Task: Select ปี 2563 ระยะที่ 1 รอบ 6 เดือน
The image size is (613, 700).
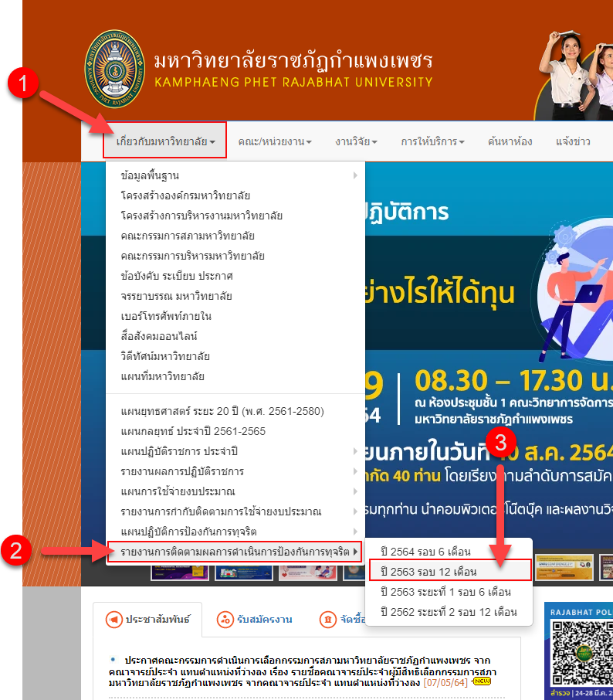Action: click(449, 592)
